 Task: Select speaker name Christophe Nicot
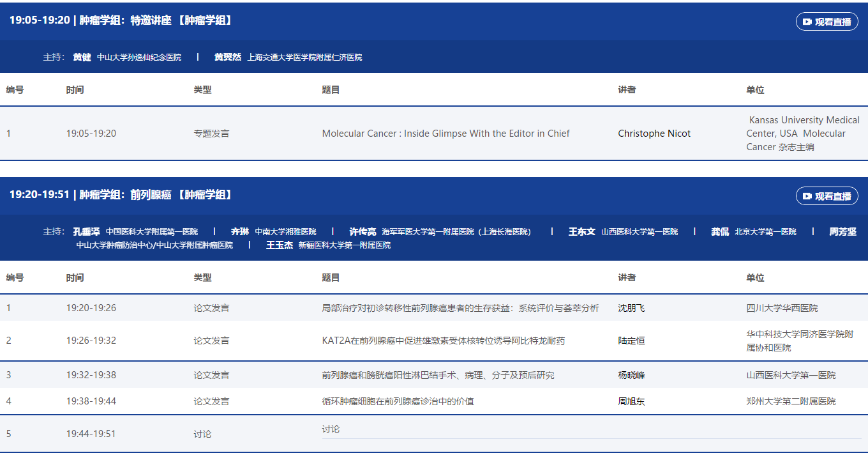[654, 134]
